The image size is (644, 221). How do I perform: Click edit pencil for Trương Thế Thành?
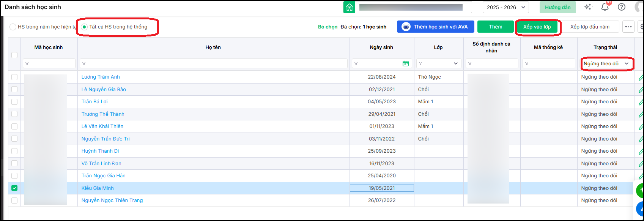pyautogui.click(x=641, y=114)
